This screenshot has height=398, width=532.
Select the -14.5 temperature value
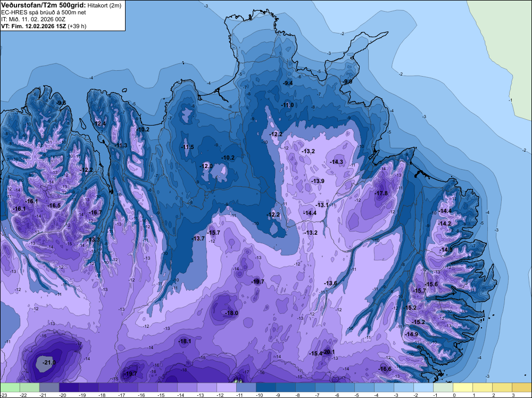446,250
